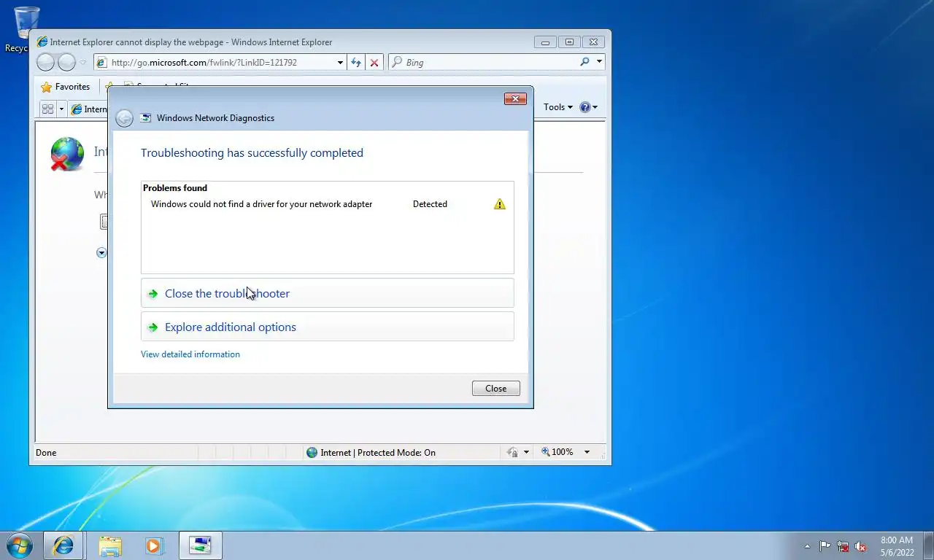Click the Detected status text
This screenshot has width=934, height=560.
(x=430, y=204)
